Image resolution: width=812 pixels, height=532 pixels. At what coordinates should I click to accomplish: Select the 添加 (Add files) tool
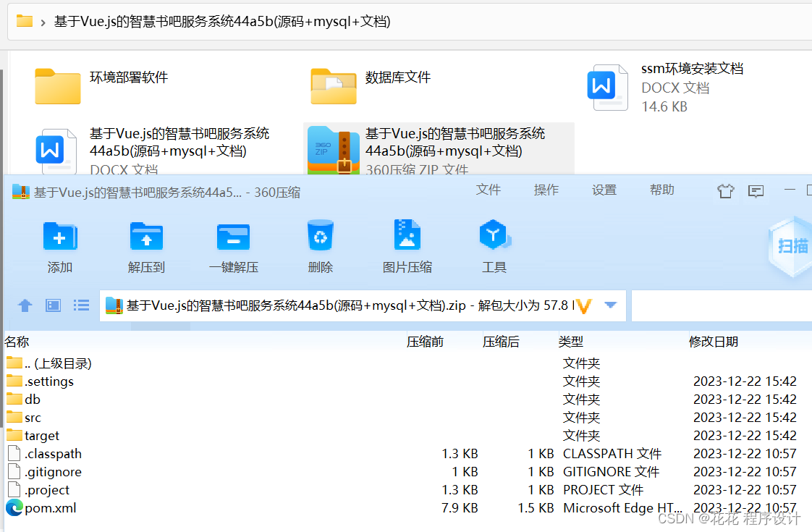pos(59,246)
